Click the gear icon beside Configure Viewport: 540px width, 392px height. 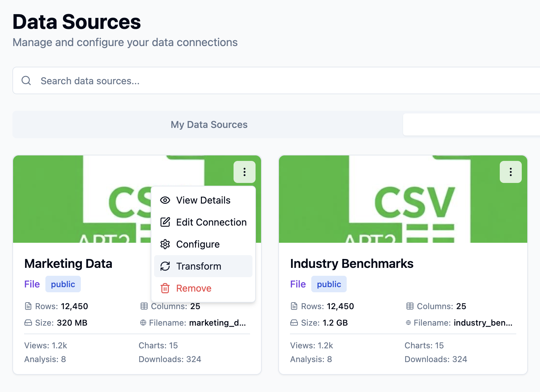[x=165, y=244]
